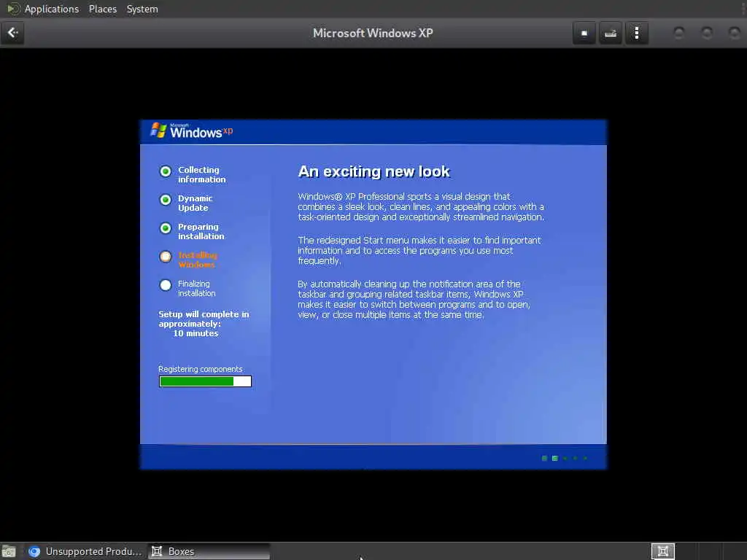Open the System menu
This screenshot has width=747, height=560.
[142, 9]
